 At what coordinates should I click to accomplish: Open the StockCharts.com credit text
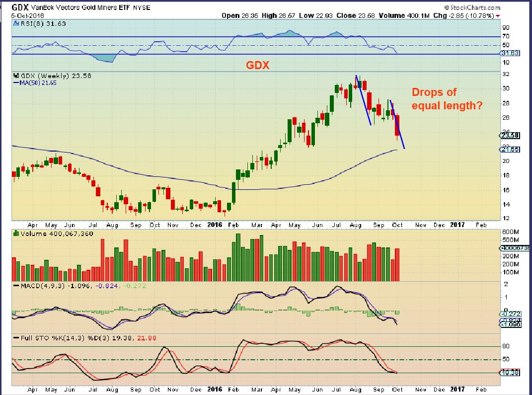click(x=472, y=7)
